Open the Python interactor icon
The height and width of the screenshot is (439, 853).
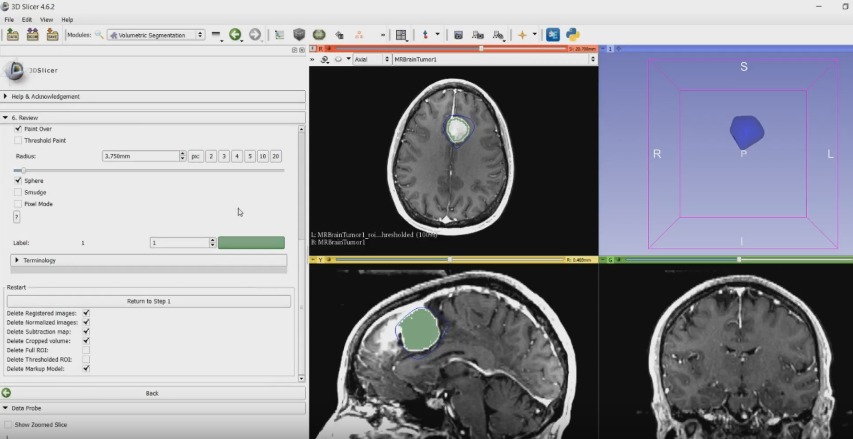pos(573,35)
